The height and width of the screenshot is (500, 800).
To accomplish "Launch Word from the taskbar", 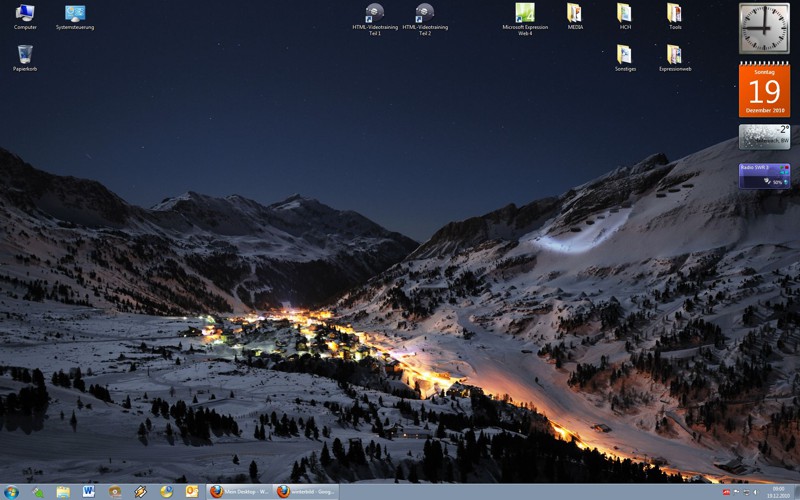I will pos(88,491).
